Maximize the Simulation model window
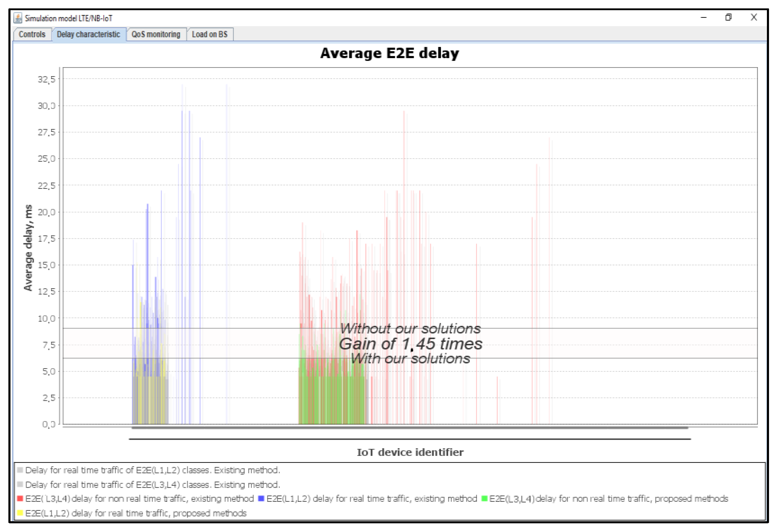778x532 pixels. (729, 17)
